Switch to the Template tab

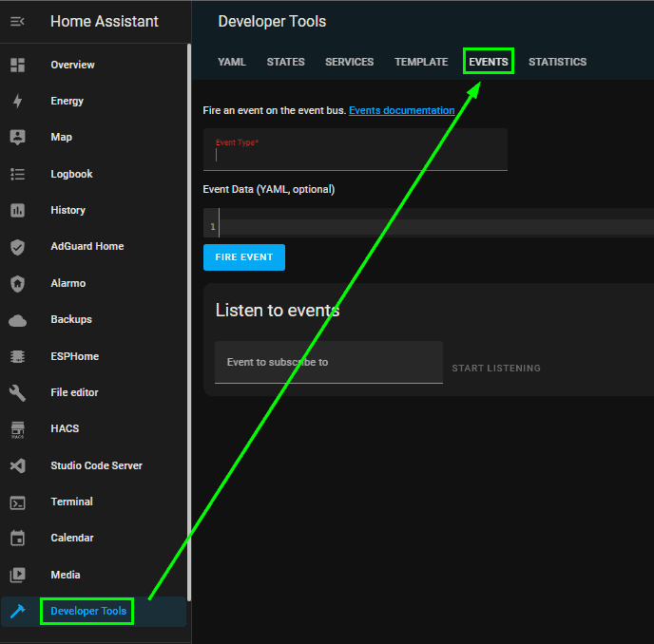point(421,62)
